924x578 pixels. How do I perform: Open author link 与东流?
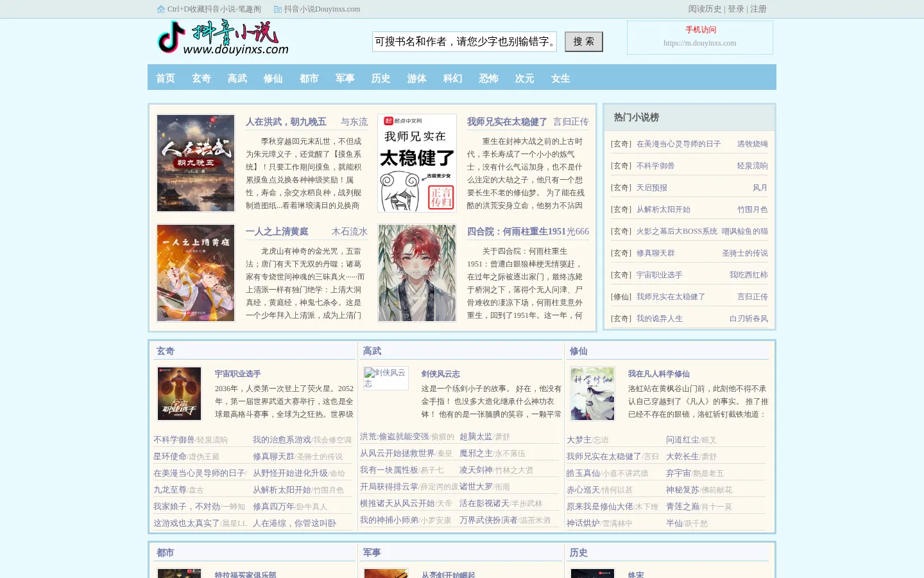coord(354,121)
